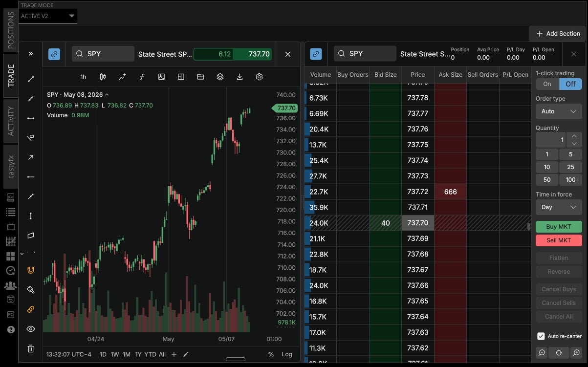
Task: Open the indicators/studies menu
Action: tap(122, 77)
